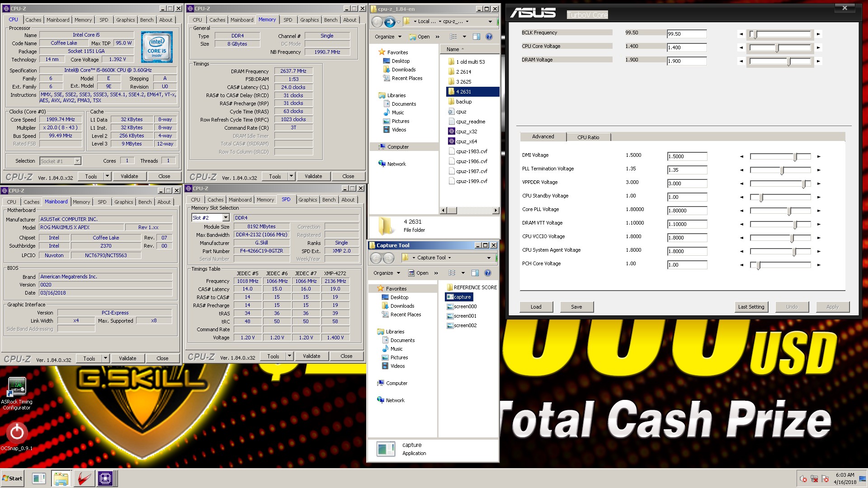Open Tools dropdown arrow in CPU-Z SPD window

289,356
